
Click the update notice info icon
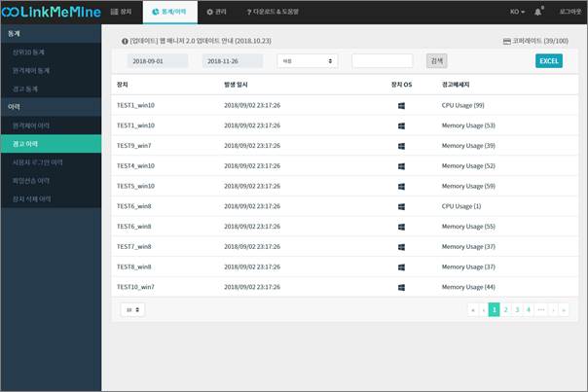(124, 42)
